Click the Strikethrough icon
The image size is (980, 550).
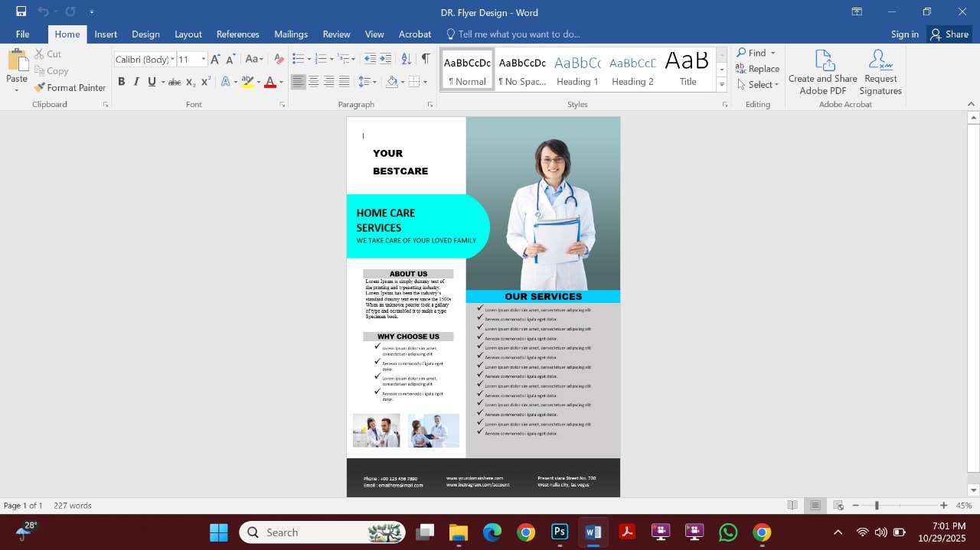point(175,81)
